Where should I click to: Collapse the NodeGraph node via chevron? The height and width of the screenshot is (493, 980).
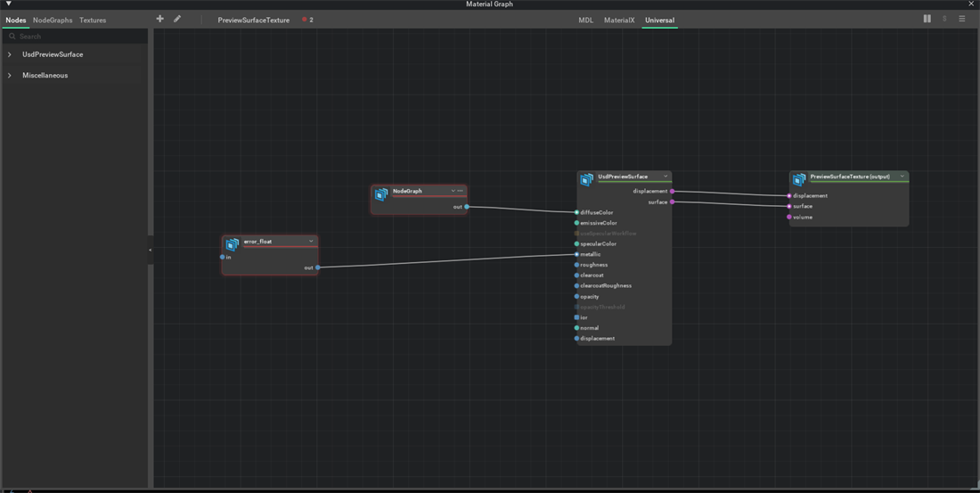(453, 190)
